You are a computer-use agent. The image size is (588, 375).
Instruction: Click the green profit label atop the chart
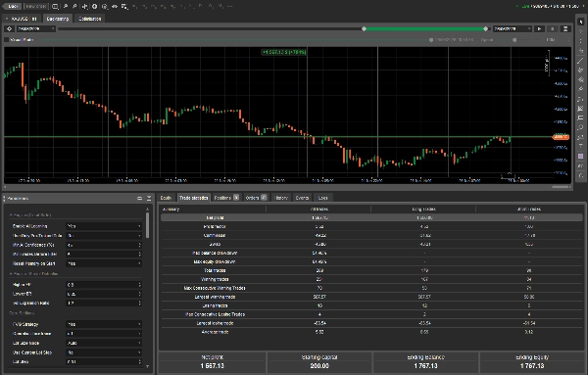pos(284,52)
